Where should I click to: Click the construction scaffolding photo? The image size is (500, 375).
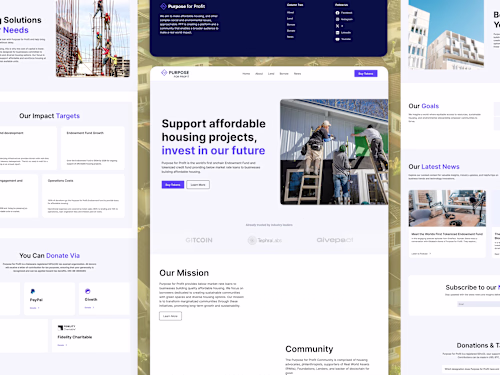93,38
